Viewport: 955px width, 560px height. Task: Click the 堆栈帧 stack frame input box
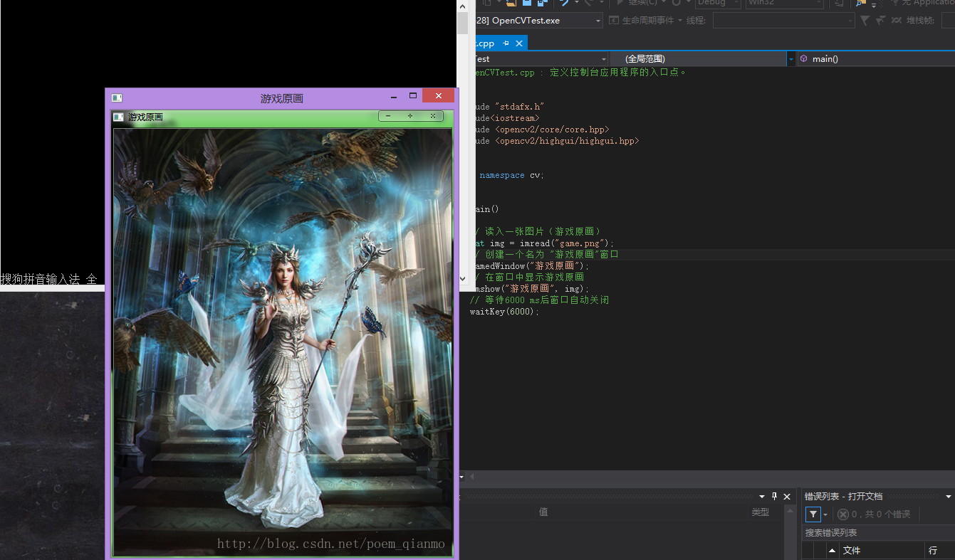(948, 21)
